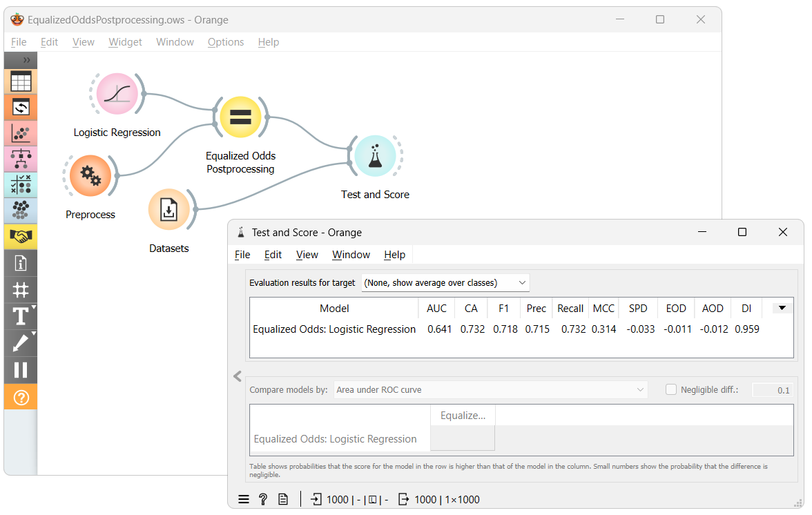Click the Preprocess widget node

coord(90,176)
